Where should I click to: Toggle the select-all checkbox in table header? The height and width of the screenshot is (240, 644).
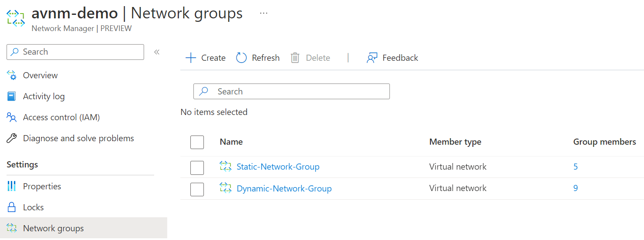(197, 142)
